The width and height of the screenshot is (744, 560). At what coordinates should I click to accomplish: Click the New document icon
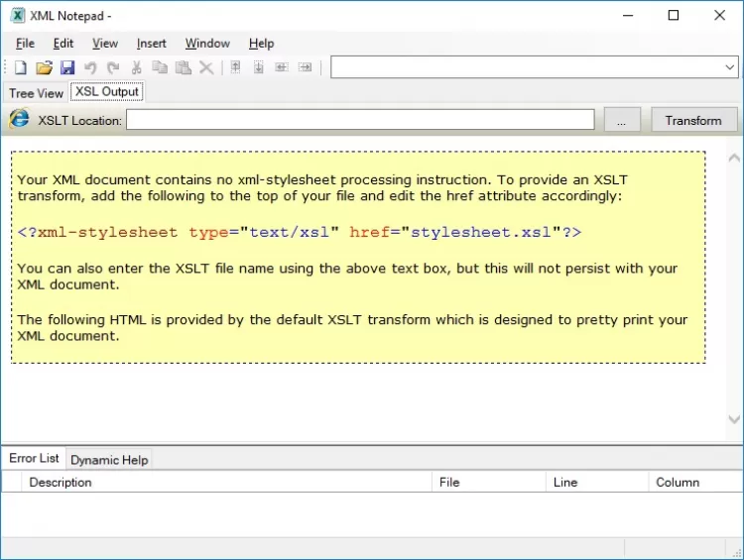[x=20, y=67]
